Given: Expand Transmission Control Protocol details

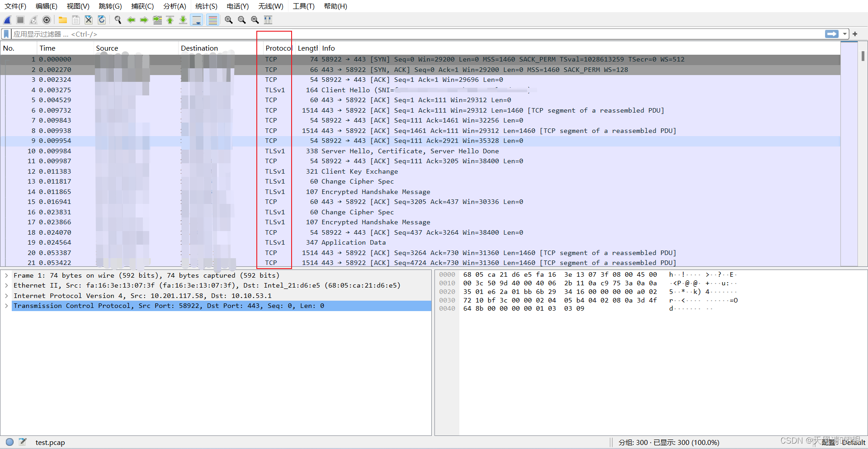Looking at the screenshot, I should click(x=6, y=306).
